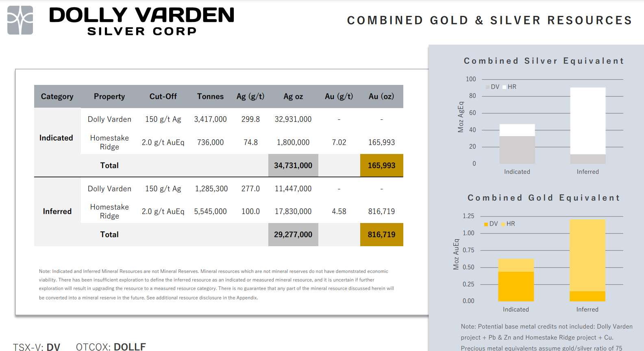
Task: Select Homestake Ridge in the Indicated rows
Action: pyautogui.click(x=109, y=142)
